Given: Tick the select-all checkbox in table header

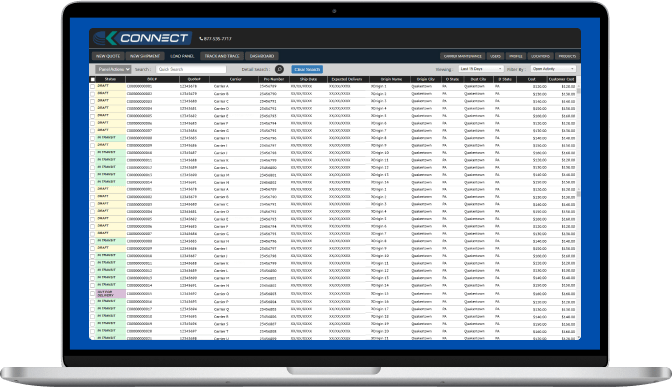Looking at the screenshot, I should (x=93, y=79).
